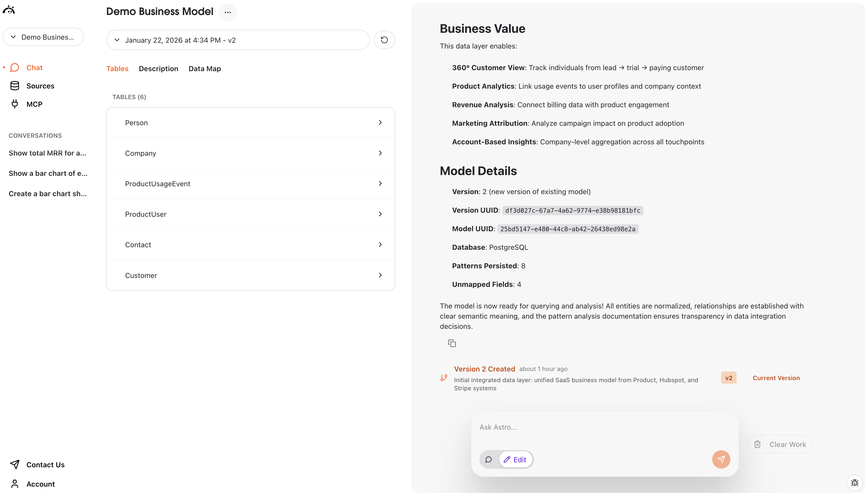Switch to the Description tab
The width and height of the screenshot is (868, 497).
coord(158,69)
